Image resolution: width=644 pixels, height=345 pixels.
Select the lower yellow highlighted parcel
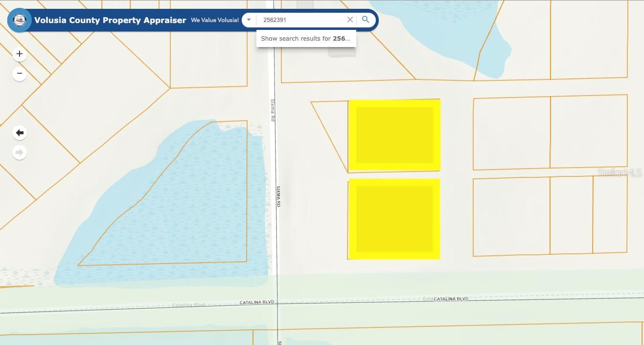(394, 219)
